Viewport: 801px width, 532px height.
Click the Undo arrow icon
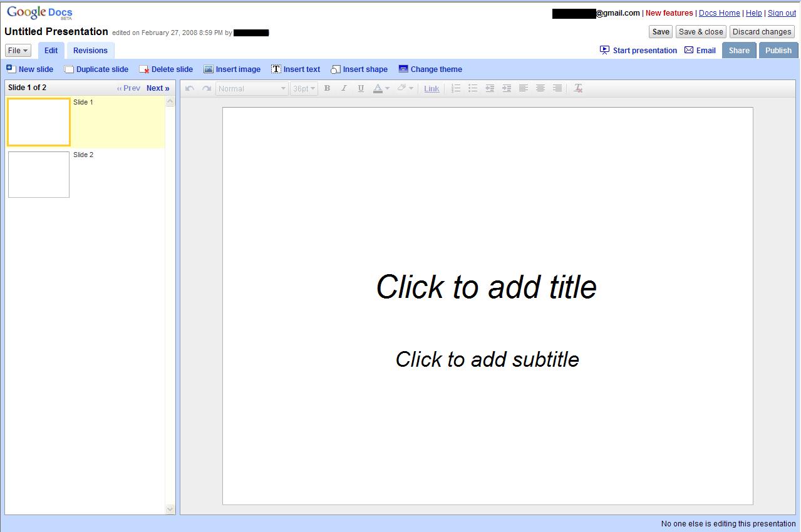[x=190, y=88]
